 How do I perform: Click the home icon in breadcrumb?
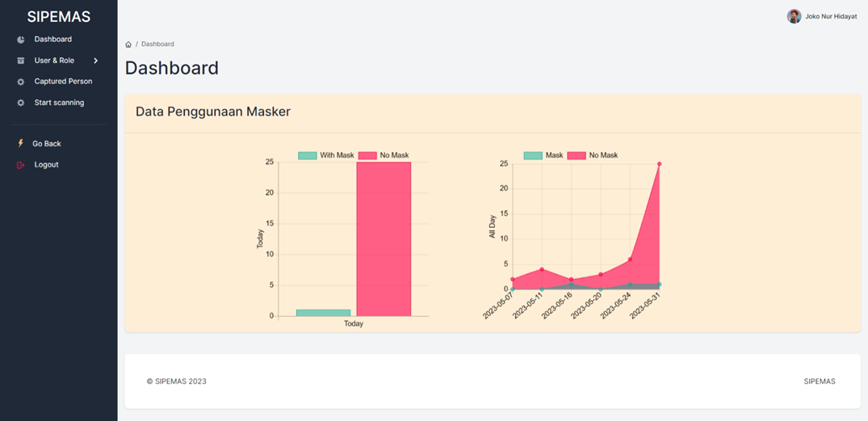128,44
